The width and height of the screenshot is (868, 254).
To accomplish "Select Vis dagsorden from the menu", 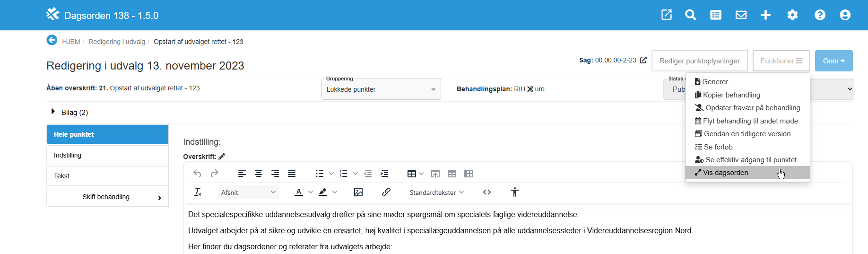I will (x=725, y=173).
